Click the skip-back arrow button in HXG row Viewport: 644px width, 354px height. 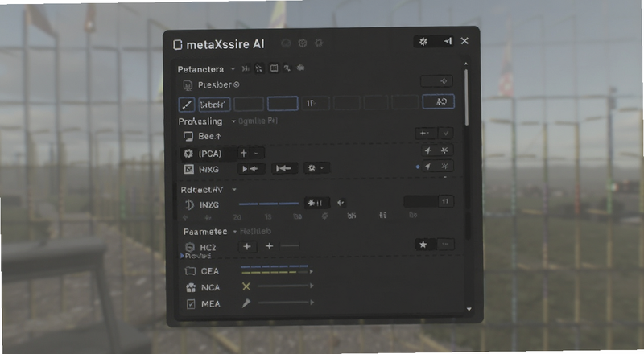point(284,168)
